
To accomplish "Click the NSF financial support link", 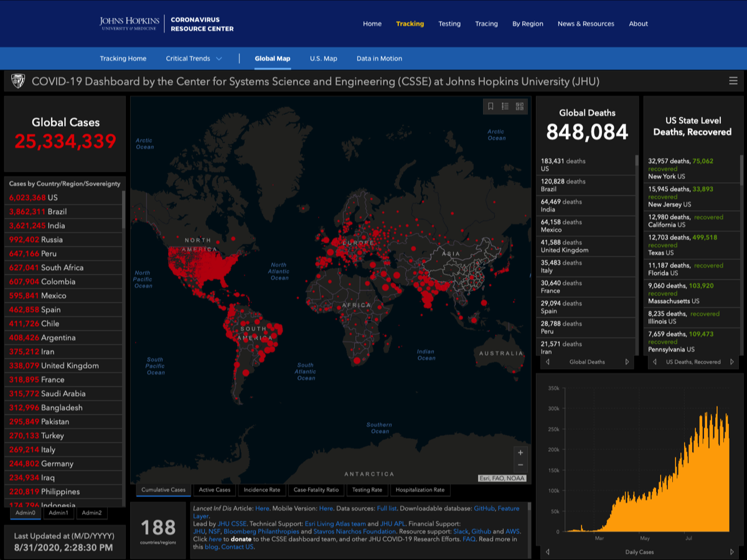I will (x=215, y=531).
